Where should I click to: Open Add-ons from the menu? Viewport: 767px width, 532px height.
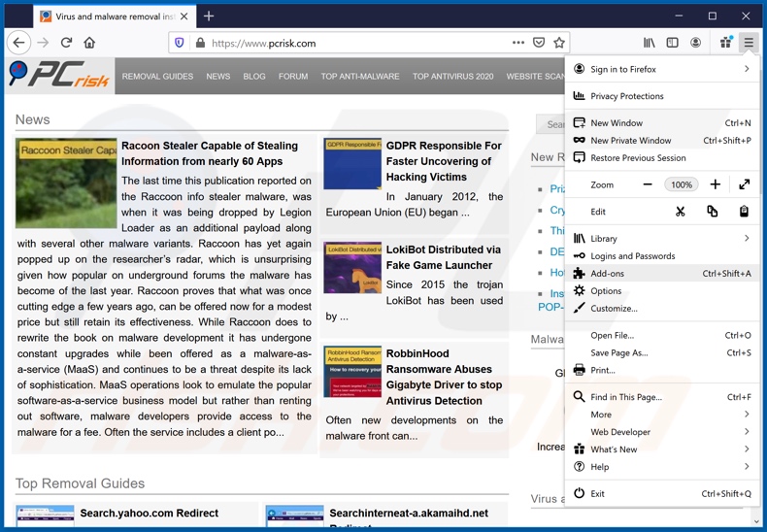[662, 274]
